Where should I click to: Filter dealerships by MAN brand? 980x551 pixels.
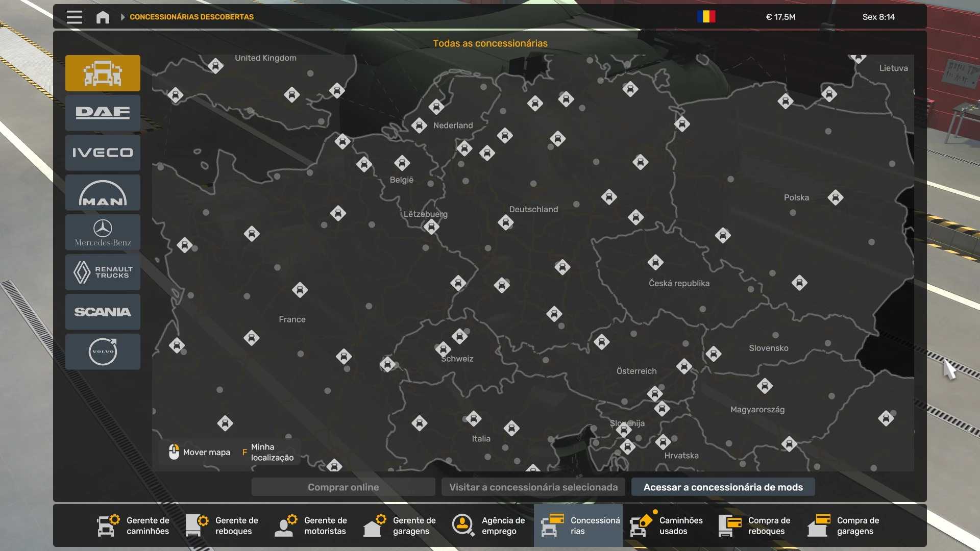[103, 192]
